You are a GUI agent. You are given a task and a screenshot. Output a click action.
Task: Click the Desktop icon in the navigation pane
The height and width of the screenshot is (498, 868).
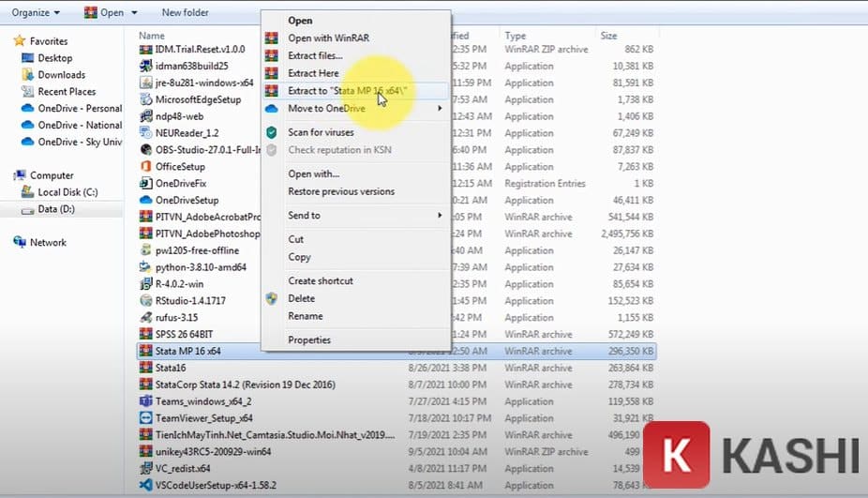(27, 57)
